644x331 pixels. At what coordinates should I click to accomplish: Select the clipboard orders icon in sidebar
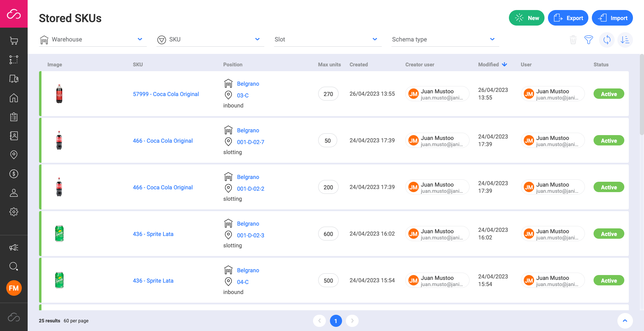click(14, 117)
